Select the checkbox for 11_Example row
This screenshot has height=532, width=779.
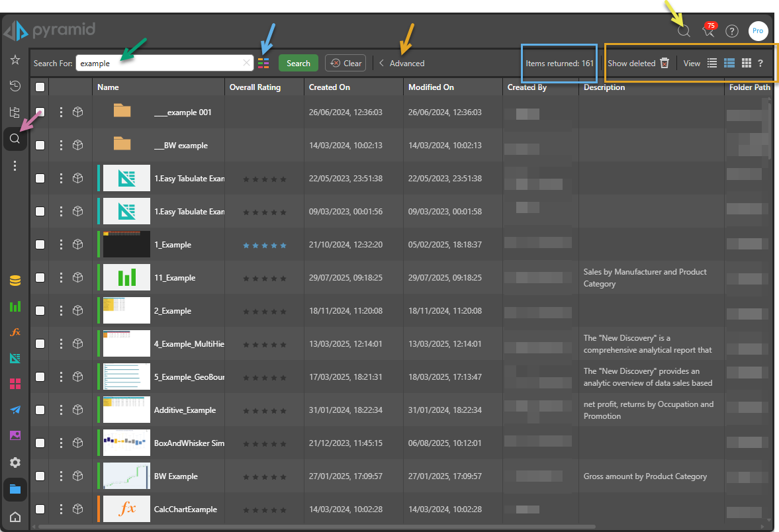tap(40, 278)
